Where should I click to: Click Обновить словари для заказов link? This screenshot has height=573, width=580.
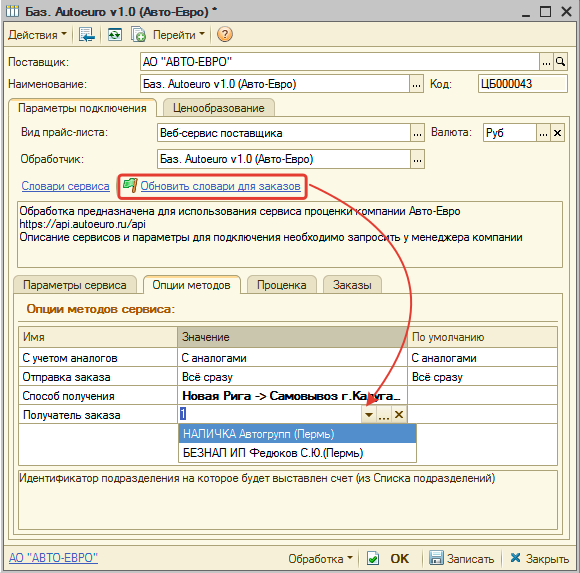point(220,186)
